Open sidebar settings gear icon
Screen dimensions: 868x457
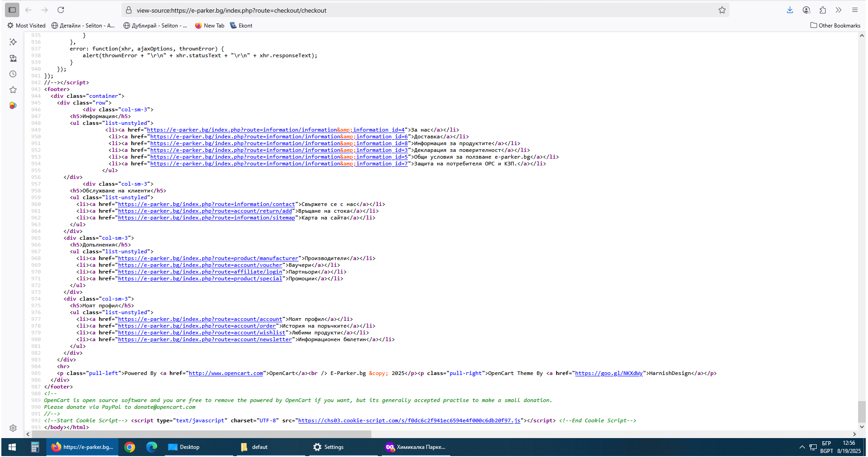(13, 428)
